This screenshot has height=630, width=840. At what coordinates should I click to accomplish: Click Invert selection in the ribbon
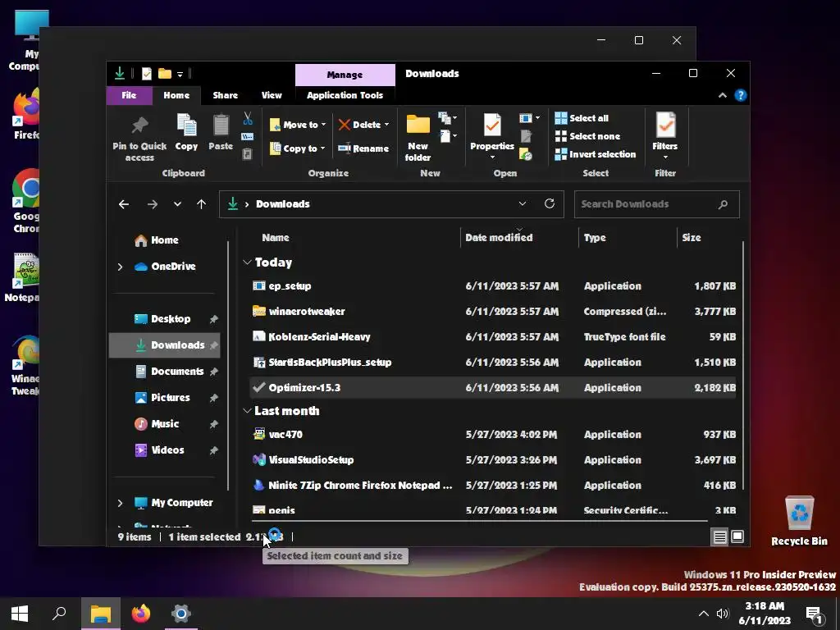coord(596,153)
